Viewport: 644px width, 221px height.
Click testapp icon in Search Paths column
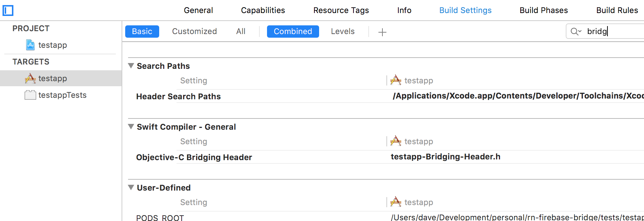pos(396,80)
